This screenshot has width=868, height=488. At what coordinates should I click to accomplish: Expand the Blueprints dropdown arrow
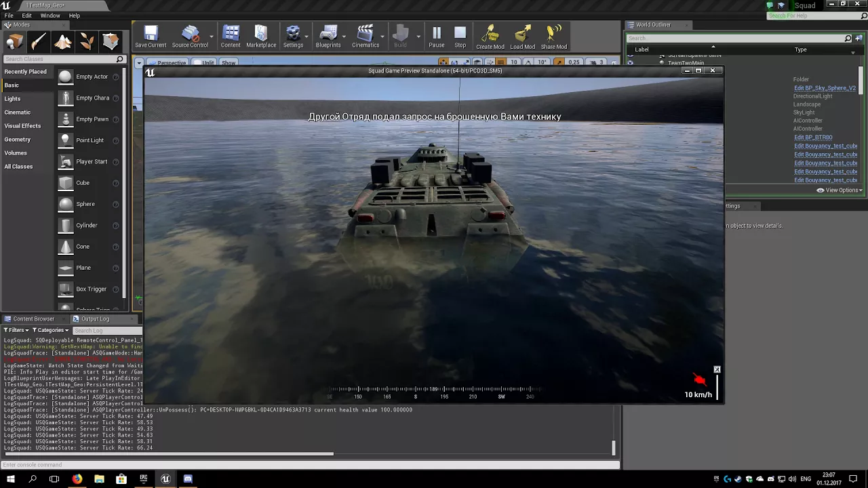click(x=344, y=37)
